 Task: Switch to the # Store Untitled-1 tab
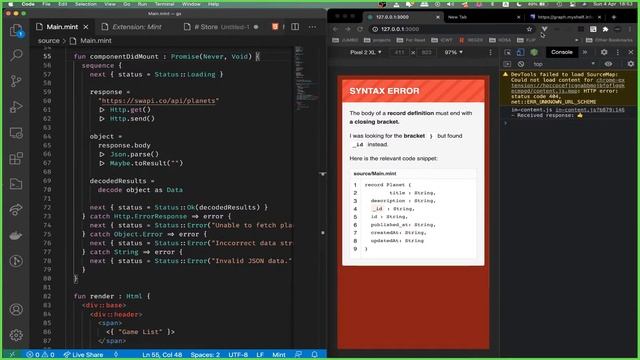(x=221, y=27)
